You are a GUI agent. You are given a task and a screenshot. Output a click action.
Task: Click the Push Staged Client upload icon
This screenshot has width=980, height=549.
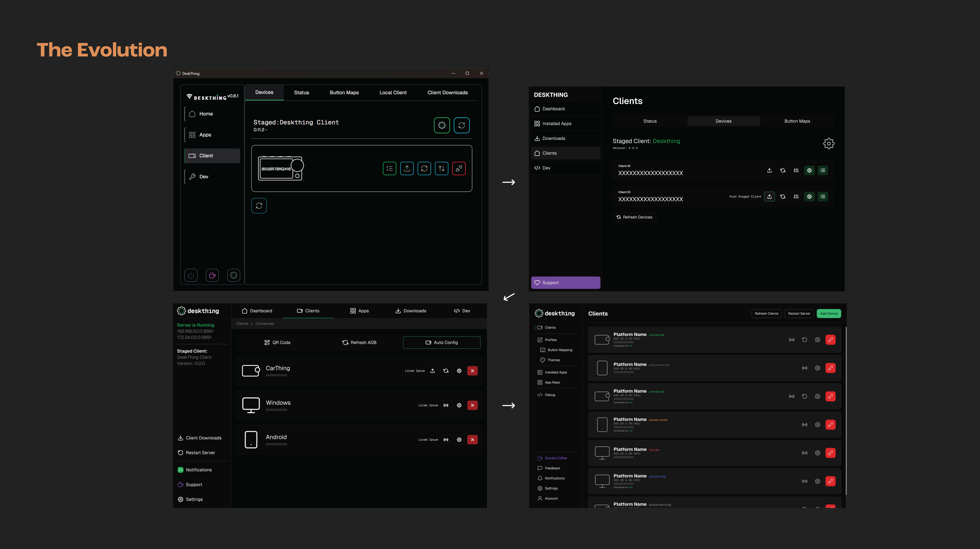tap(769, 197)
